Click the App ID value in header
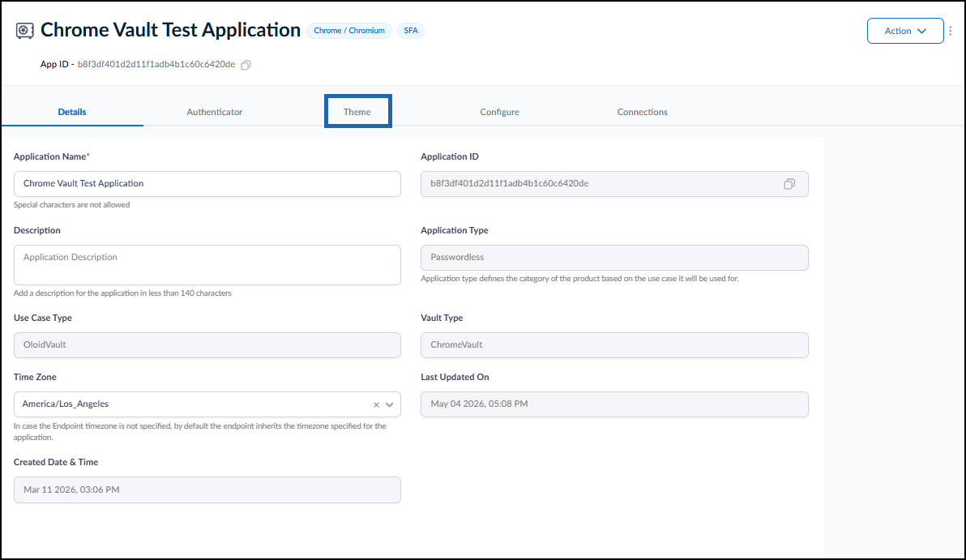The height and width of the screenshot is (560, 966). point(156,65)
